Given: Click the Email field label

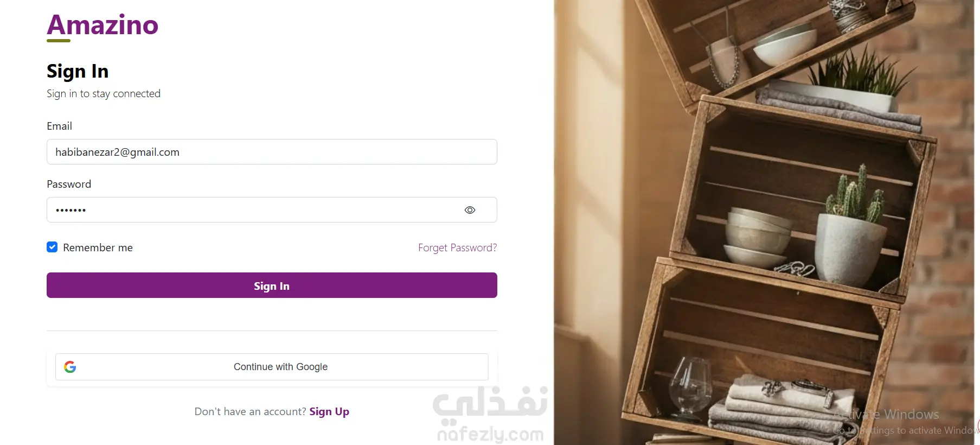Looking at the screenshot, I should (59, 126).
